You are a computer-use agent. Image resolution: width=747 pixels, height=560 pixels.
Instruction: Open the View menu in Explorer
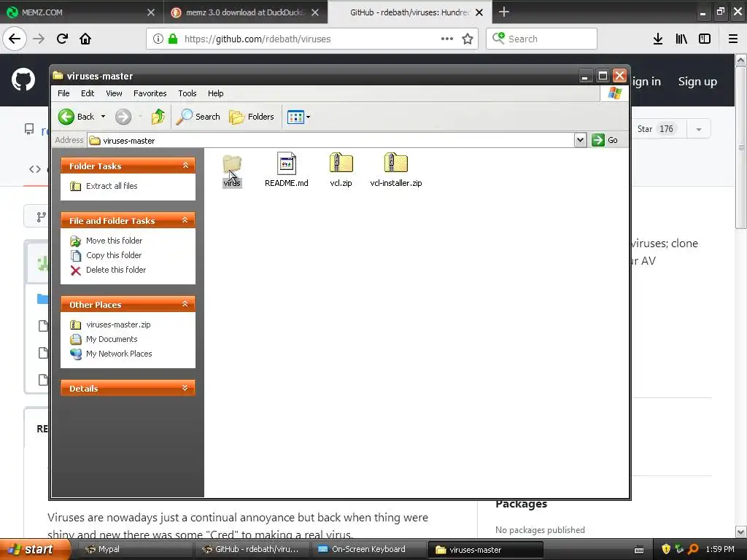[x=114, y=93]
